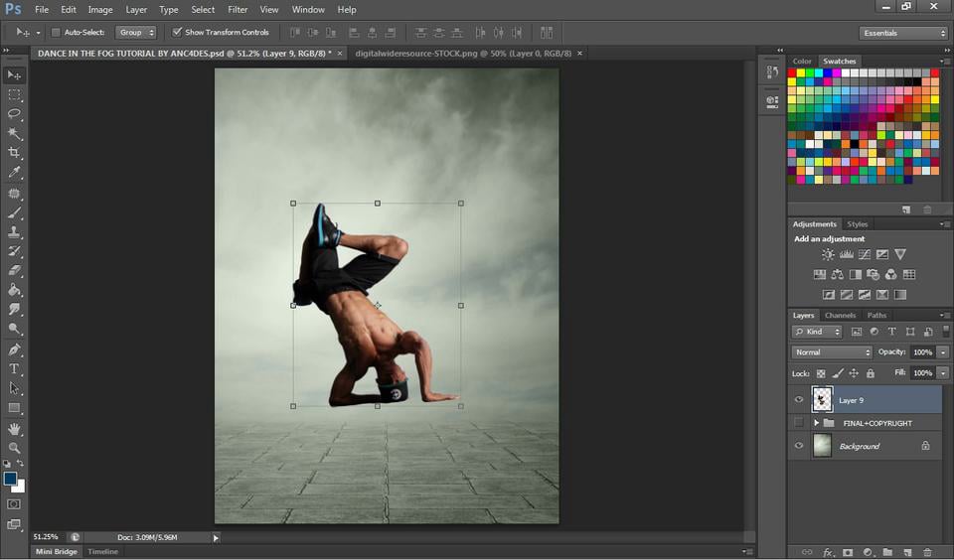Open the Opacity slider dropdown arrow
954x560 pixels.
click(x=943, y=352)
